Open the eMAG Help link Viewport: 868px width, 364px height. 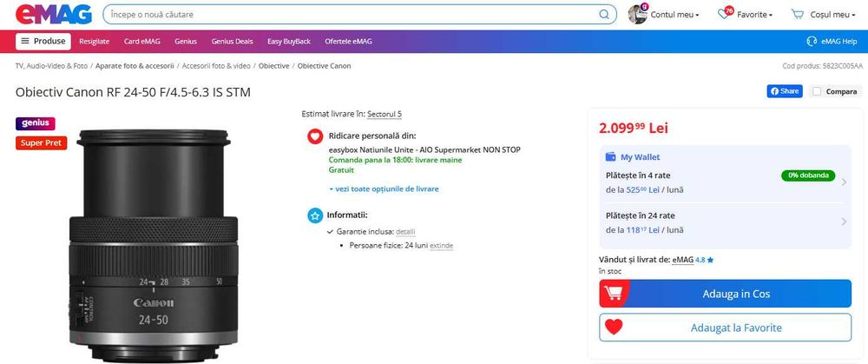click(x=832, y=42)
